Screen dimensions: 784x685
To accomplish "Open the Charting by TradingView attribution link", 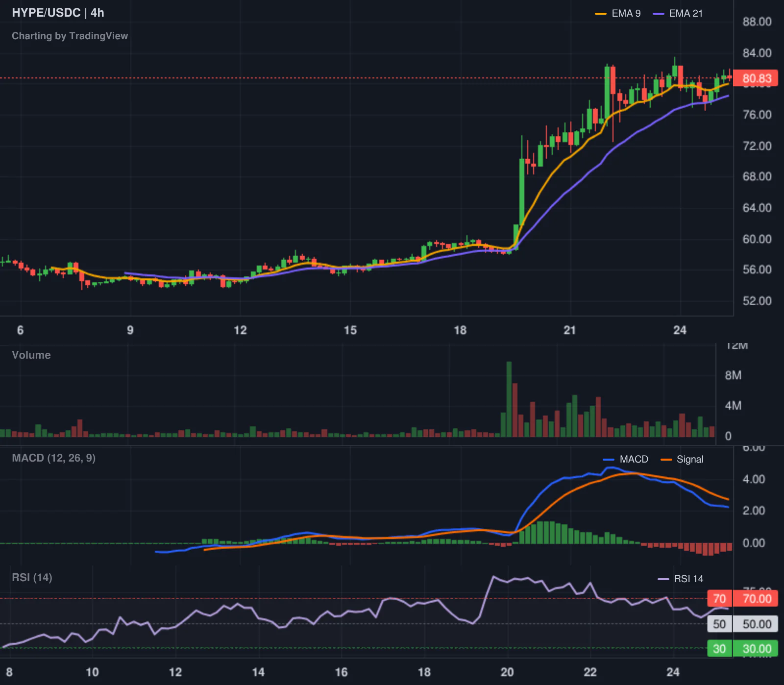I will tap(70, 36).
